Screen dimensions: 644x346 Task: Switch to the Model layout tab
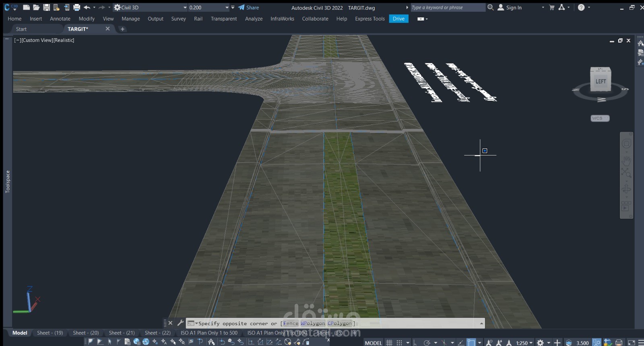click(20, 333)
